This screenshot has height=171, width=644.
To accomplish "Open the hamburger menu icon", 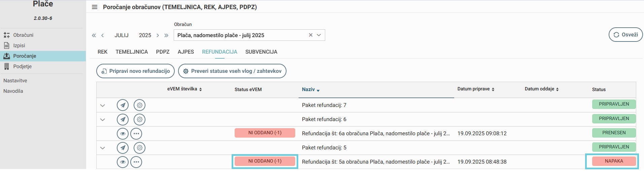I will pos(95,7).
